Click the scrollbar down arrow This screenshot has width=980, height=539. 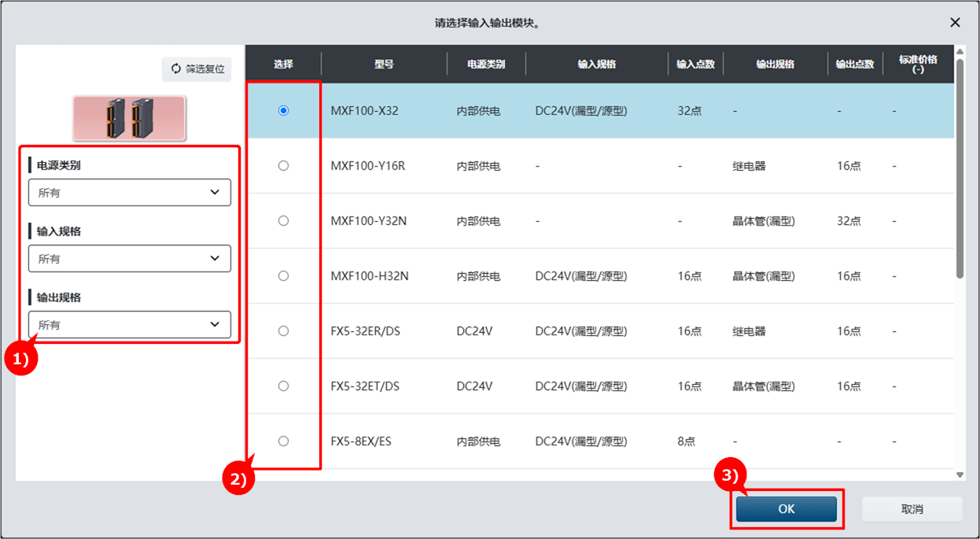click(x=960, y=474)
